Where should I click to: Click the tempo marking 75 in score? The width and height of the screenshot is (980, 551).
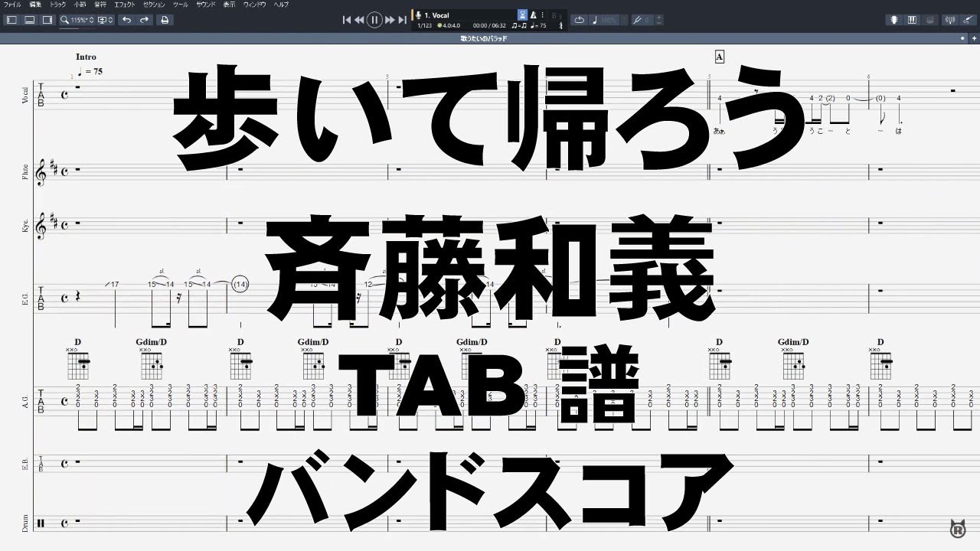coord(90,71)
